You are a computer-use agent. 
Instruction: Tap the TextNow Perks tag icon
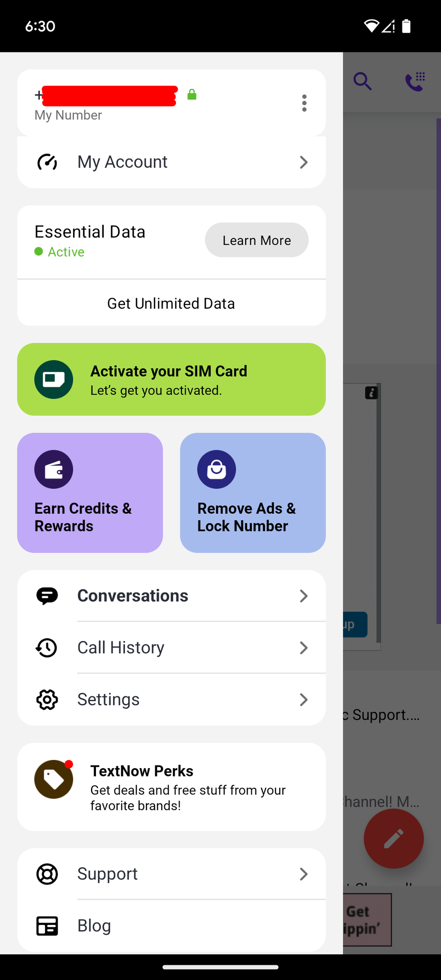click(54, 779)
